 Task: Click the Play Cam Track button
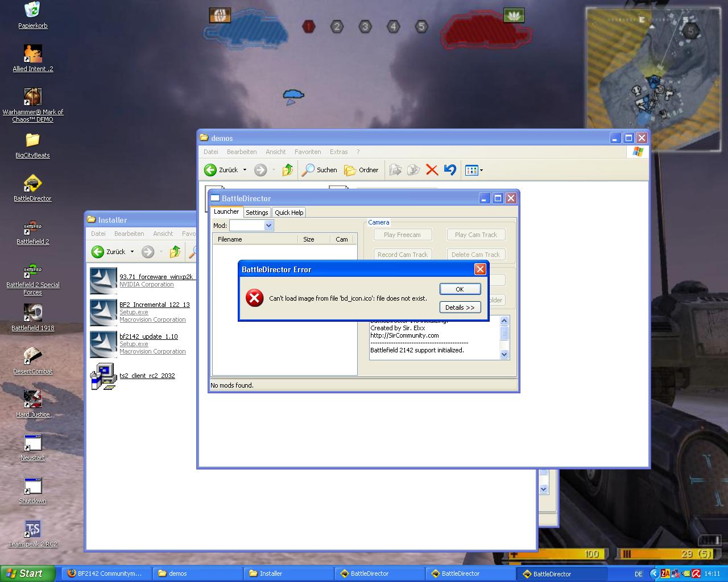pyautogui.click(x=476, y=235)
